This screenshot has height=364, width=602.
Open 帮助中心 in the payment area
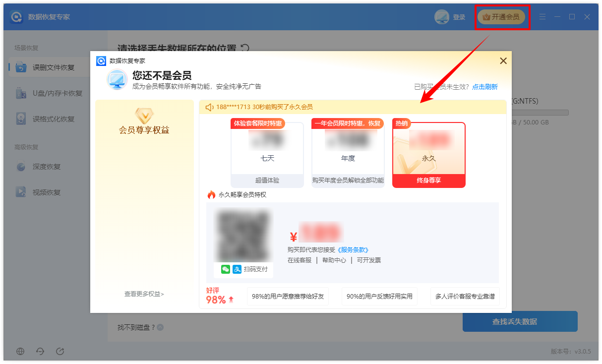[334, 260]
